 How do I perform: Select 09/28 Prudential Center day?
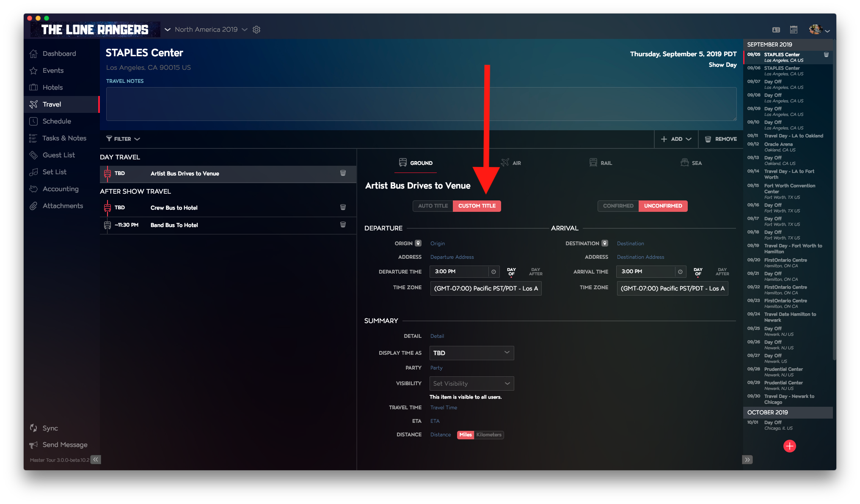[x=788, y=372]
